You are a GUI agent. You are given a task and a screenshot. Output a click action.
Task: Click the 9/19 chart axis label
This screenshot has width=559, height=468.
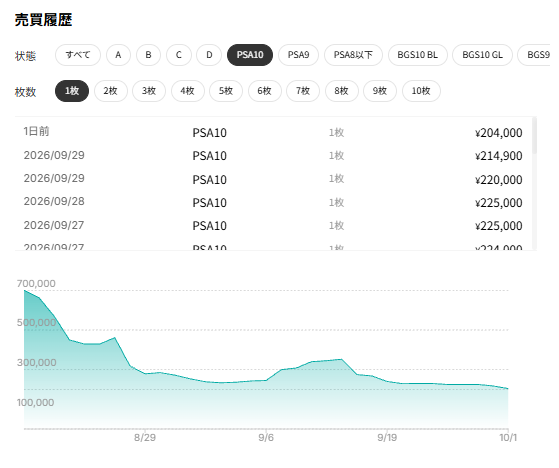click(x=387, y=438)
